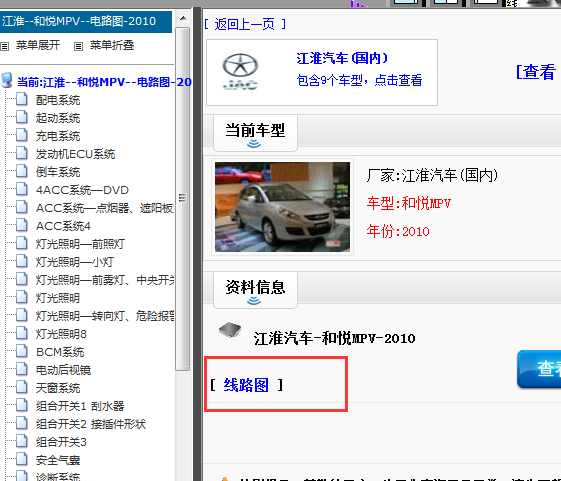Click the document icon next to 电动后视镜
Screen dimensions: 561x481
21,369
